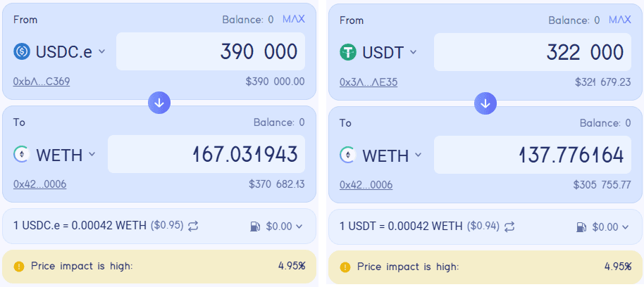
Task: Click the high price impact warning icon in left panel
Action: tap(19, 267)
